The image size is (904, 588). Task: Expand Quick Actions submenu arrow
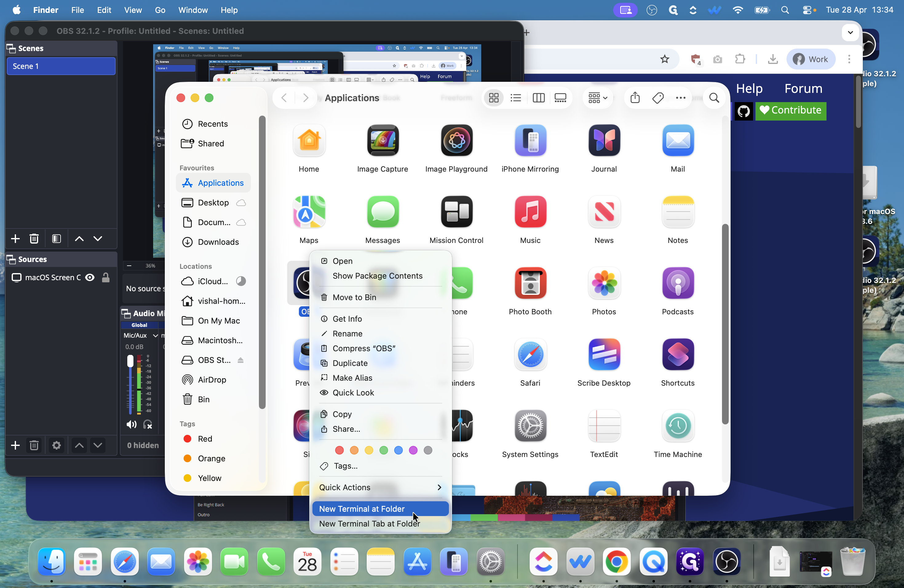pos(439,487)
